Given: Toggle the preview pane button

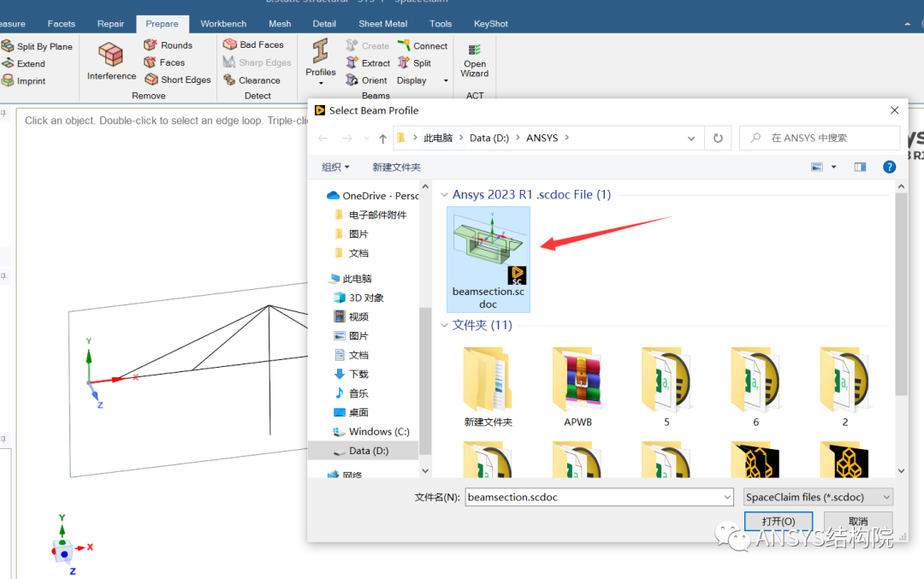Looking at the screenshot, I should (x=861, y=167).
